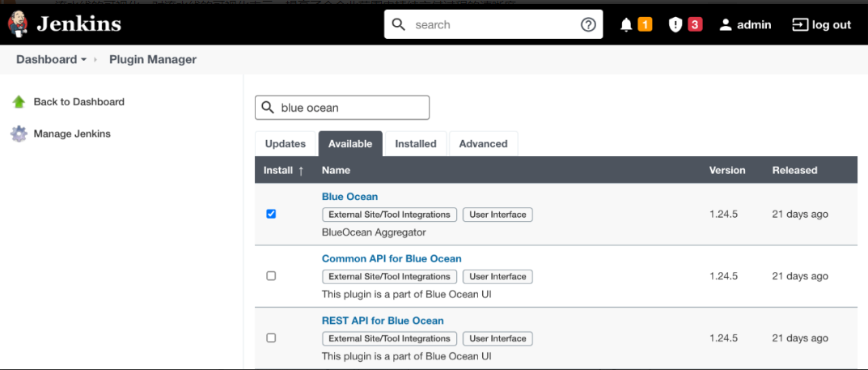Viewport: 868px width, 370px height.
Task: Click External Site/Tool Integrations tag on Blue Ocean
Action: 390,215
